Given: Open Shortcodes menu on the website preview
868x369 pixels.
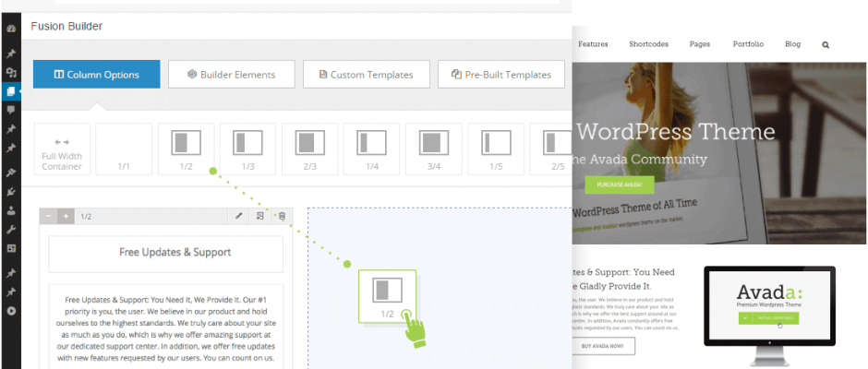Looking at the screenshot, I should coord(649,44).
